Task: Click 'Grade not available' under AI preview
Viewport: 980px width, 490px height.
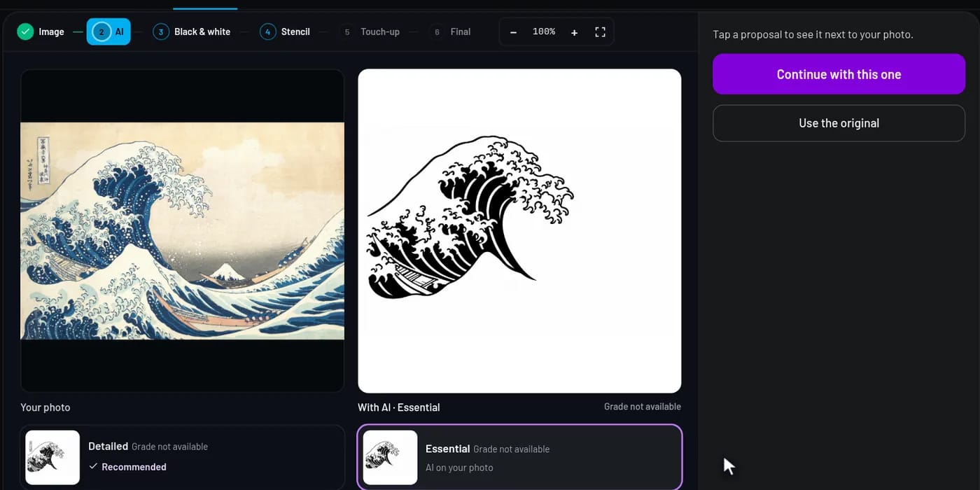Action: [643, 407]
